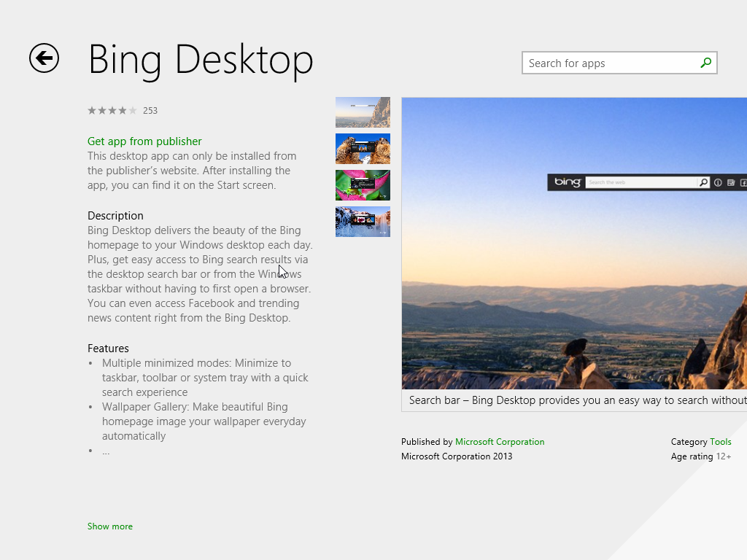747x560 pixels.
Task: Click inside the Search for apps field
Action: [605, 63]
